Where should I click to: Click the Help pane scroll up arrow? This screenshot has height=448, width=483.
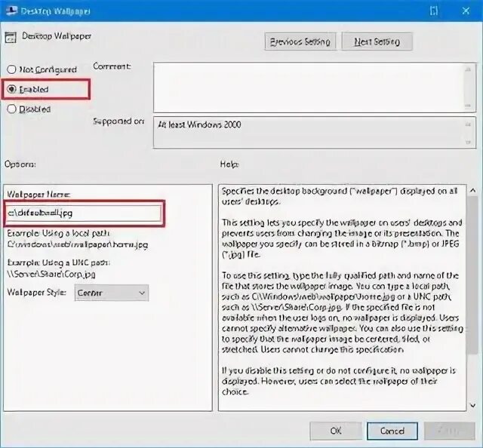[x=473, y=191]
